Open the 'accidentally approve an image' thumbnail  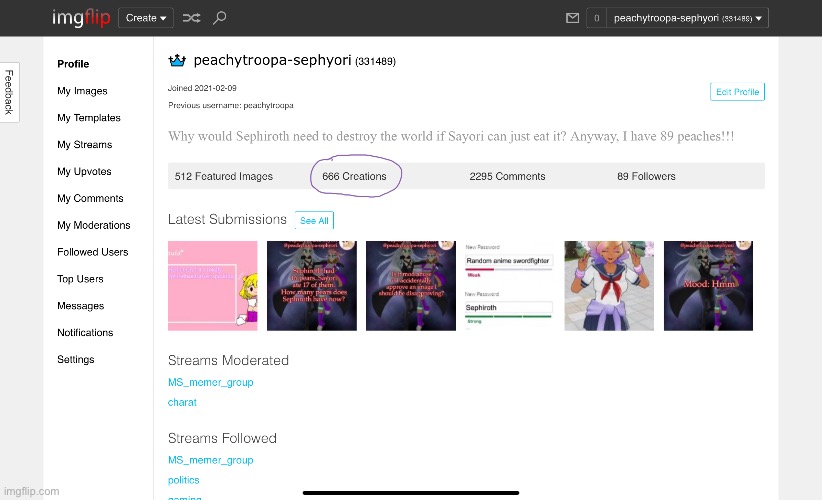point(411,286)
